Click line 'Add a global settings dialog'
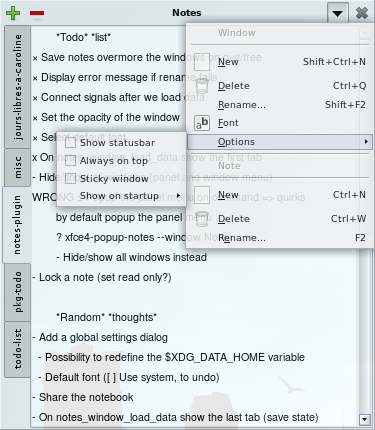The image size is (375, 430). [x=100, y=338]
